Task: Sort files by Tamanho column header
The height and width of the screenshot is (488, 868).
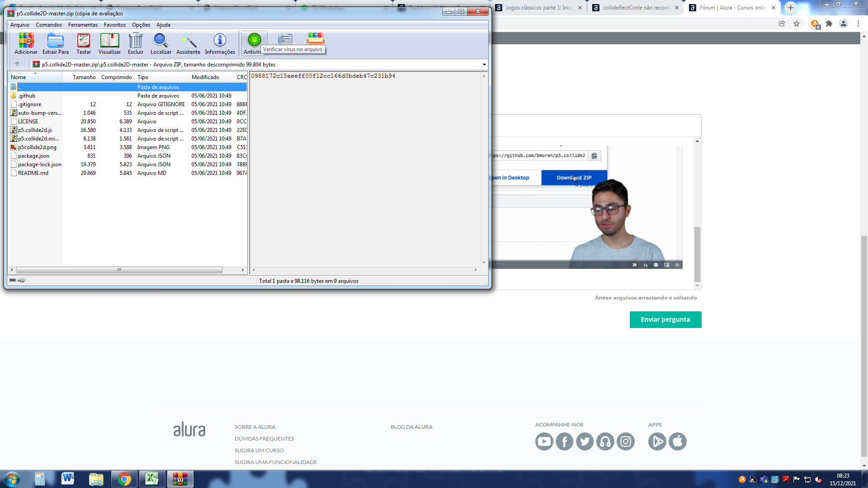Action: [80, 77]
